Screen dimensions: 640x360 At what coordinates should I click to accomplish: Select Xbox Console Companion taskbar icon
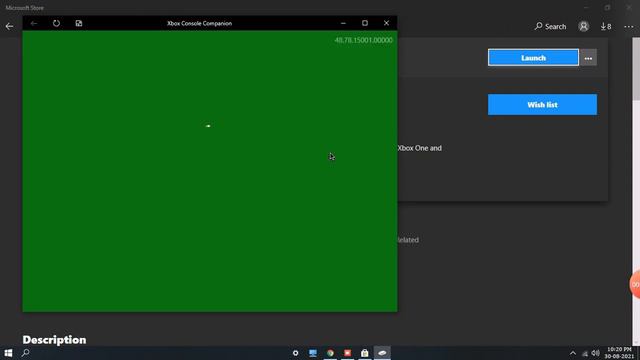coord(382,353)
